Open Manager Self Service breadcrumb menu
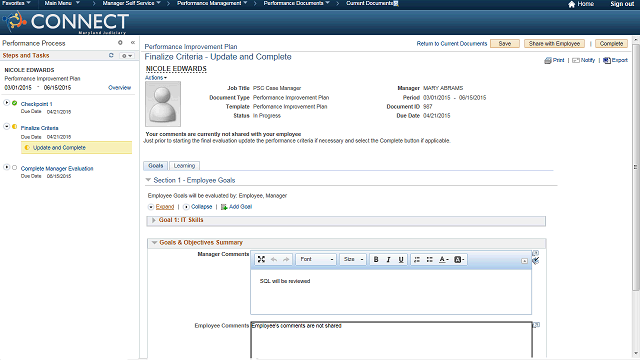Screen dimensions: 640x360 [x=131, y=3]
